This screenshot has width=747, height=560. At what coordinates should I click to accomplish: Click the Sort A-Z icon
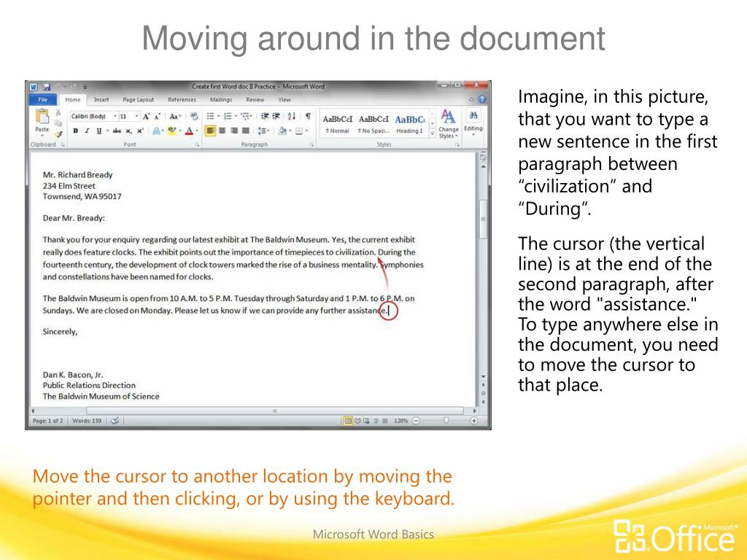tap(292, 116)
